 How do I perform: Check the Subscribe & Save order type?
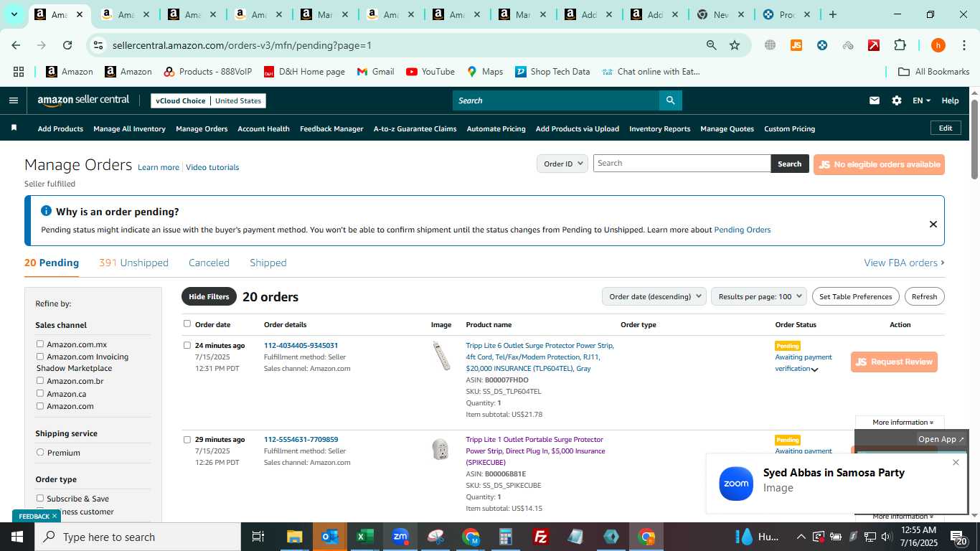pyautogui.click(x=40, y=498)
